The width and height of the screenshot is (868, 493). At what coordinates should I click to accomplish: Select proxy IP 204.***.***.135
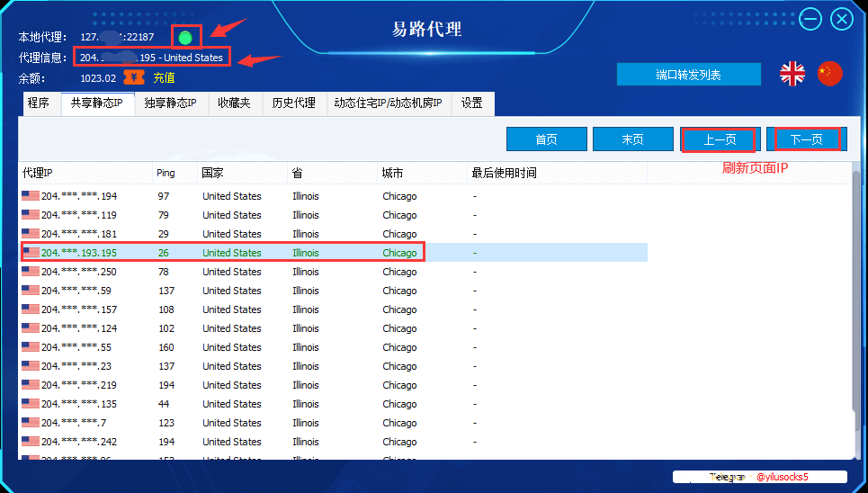(x=79, y=403)
